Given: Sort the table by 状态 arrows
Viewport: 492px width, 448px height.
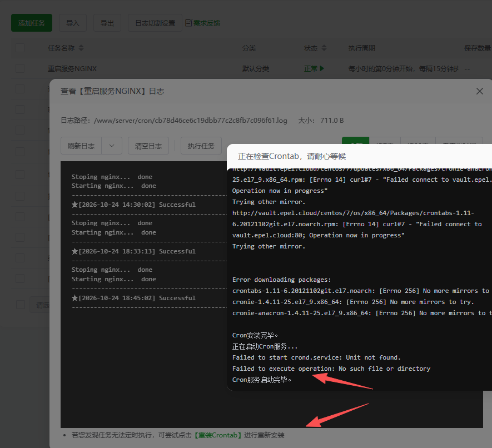Looking at the screenshot, I should click(x=324, y=48).
